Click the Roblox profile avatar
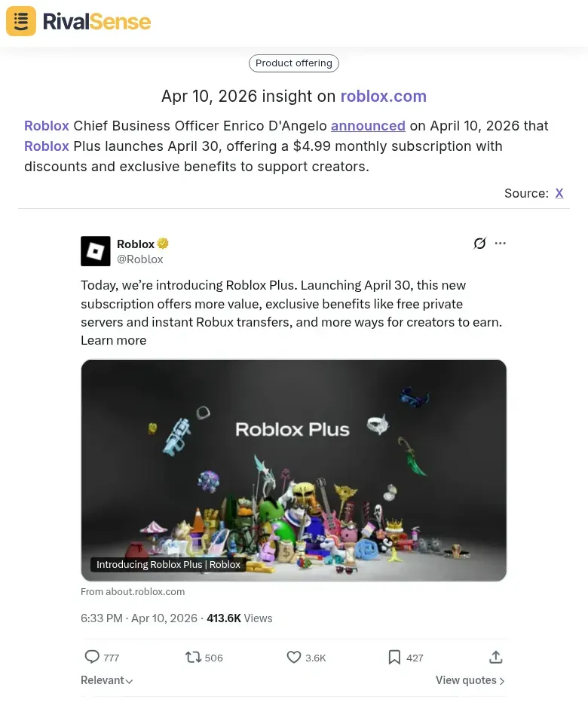The height and width of the screenshot is (724, 588). coord(95,250)
